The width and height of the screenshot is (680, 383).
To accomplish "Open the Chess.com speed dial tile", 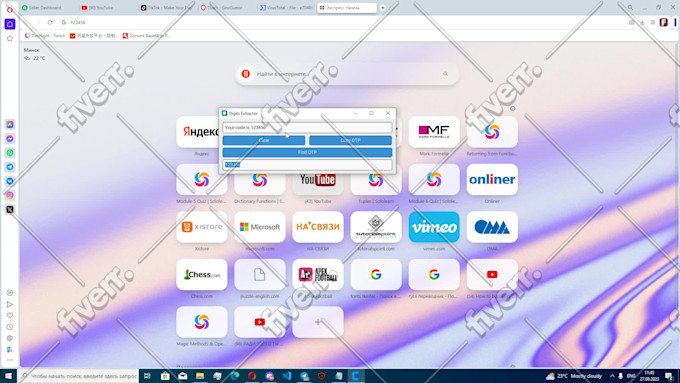I will click(x=202, y=275).
